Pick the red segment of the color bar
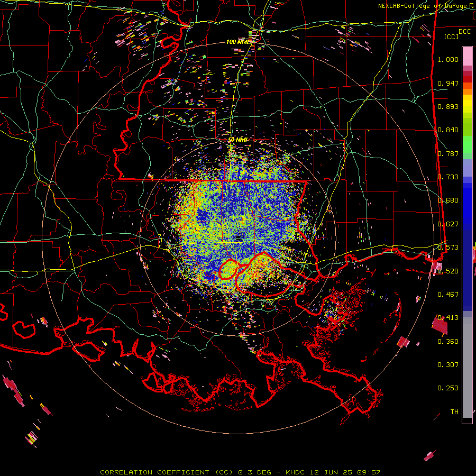Viewport: 476px width, 476px height. coord(467,79)
